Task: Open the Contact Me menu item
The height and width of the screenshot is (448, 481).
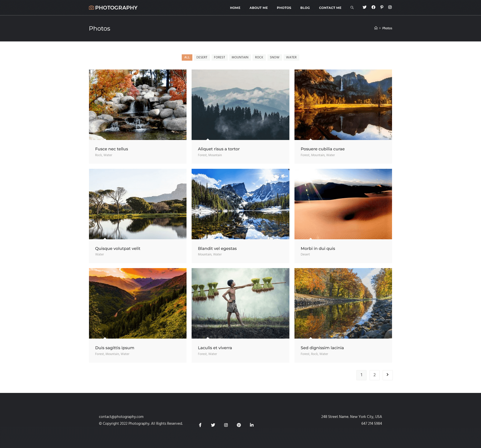Action: coord(330,8)
